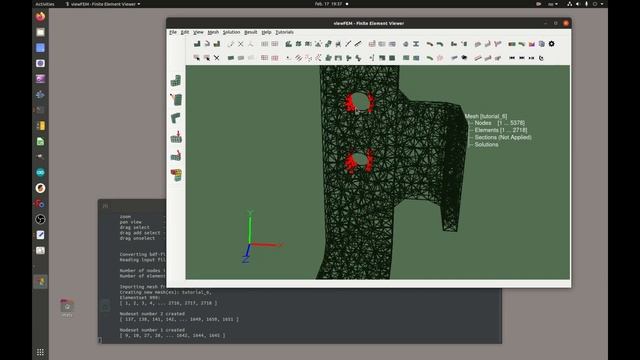This screenshot has height=360, width=640.
Task: Select Sections (Not Applied) in the tree
Action: click(x=503, y=138)
